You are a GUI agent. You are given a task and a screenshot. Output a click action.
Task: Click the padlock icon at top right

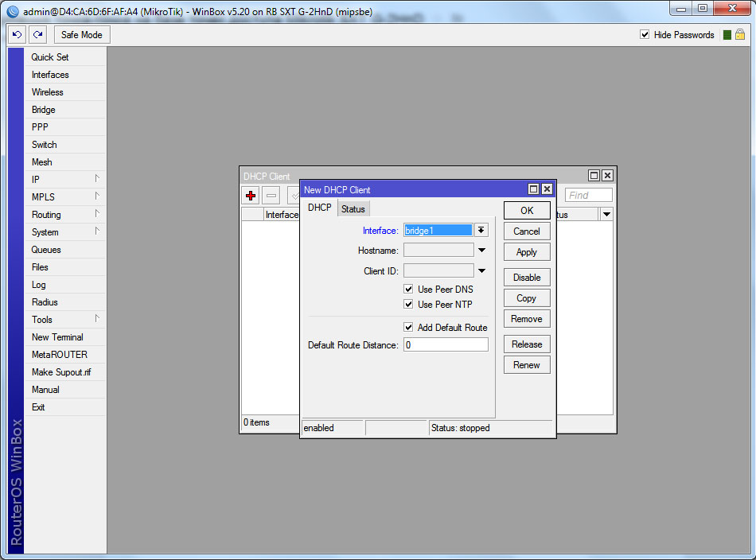pos(740,35)
